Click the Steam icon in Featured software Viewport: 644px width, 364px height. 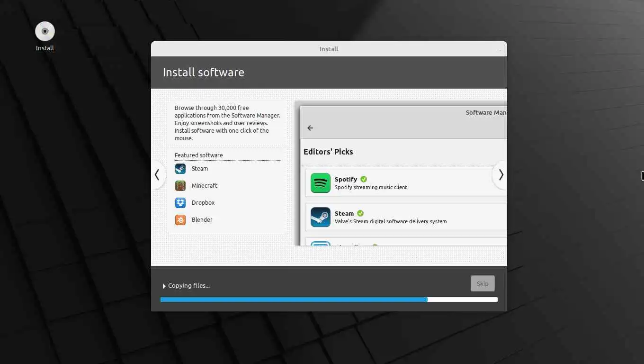(x=180, y=169)
